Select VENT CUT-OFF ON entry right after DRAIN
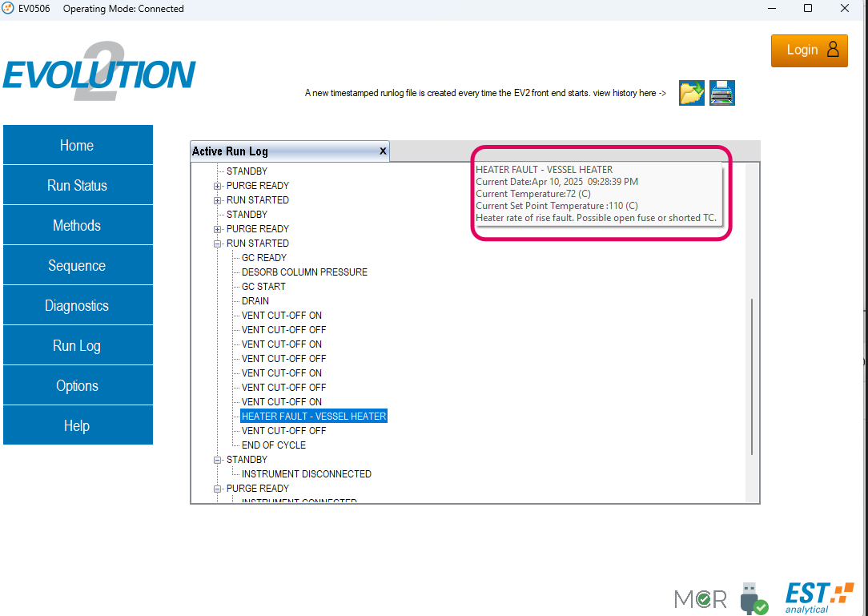Image resolution: width=868 pixels, height=616 pixels. tap(282, 315)
